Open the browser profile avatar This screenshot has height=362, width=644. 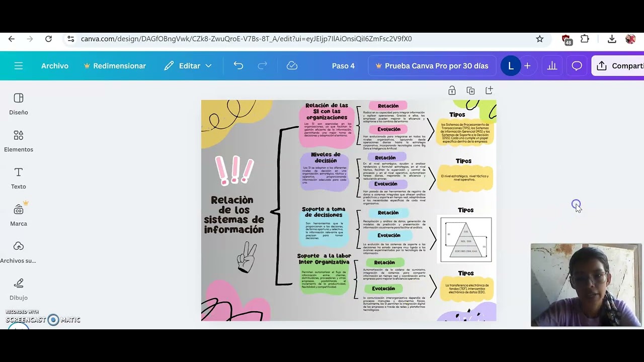click(x=630, y=39)
